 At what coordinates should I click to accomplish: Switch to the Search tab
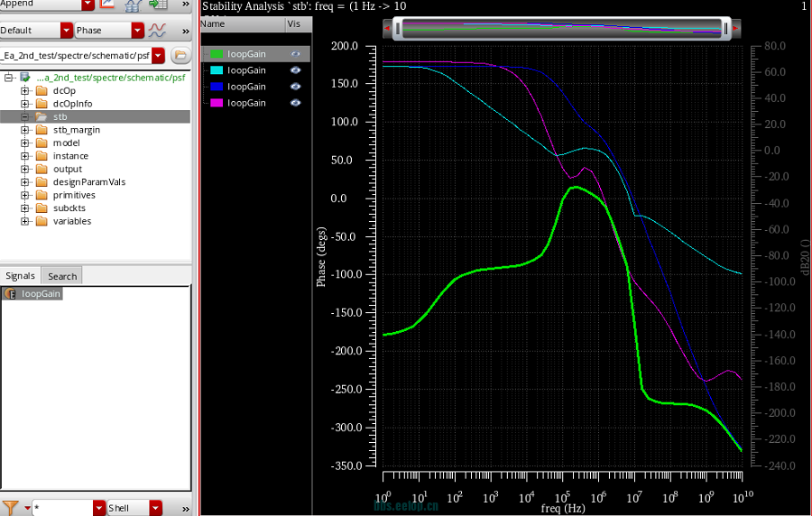click(x=62, y=276)
